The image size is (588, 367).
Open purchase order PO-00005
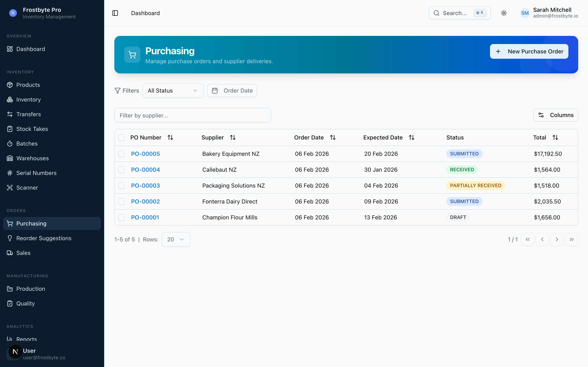point(145,154)
